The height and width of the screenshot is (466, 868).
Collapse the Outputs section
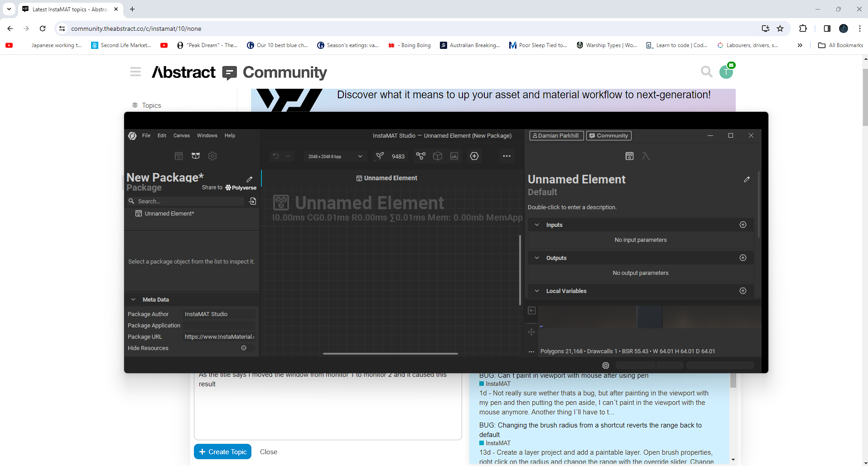[537, 258]
